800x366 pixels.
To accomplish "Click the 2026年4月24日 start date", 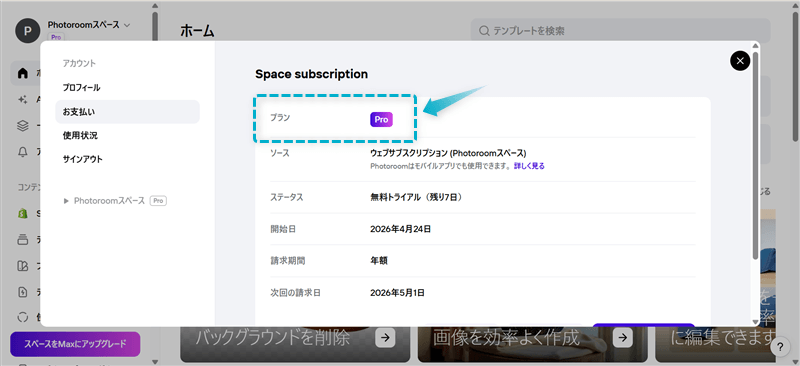I will tap(401, 229).
